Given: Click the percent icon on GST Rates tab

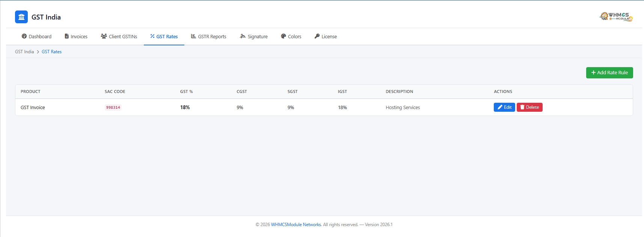Looking at the screenshot, I should [152, 36].
